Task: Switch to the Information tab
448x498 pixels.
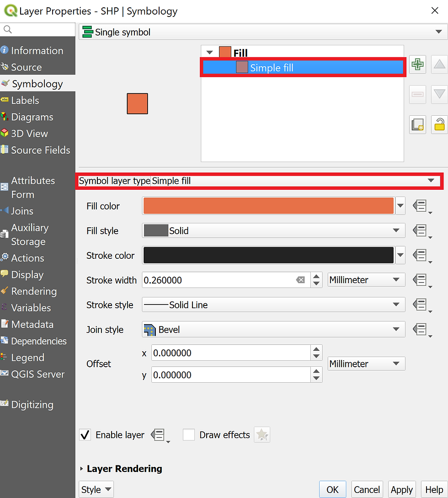Action: [x=37, y=50]
